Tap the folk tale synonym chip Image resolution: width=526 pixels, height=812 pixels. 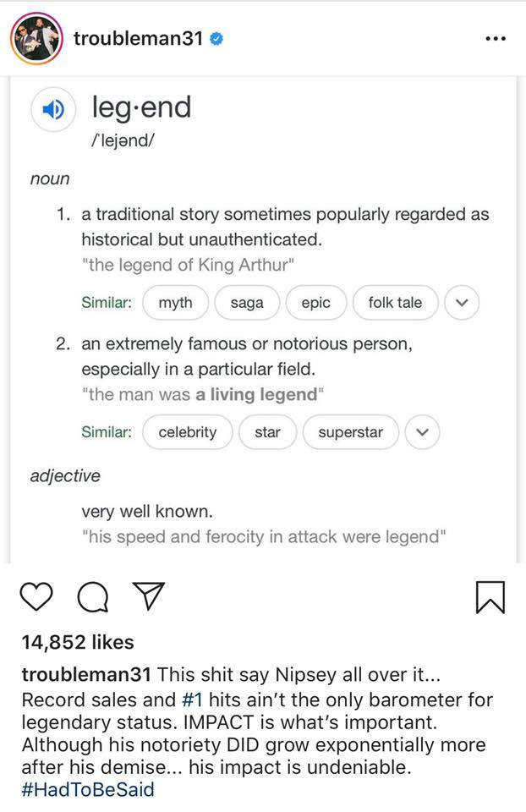(396, 303)
